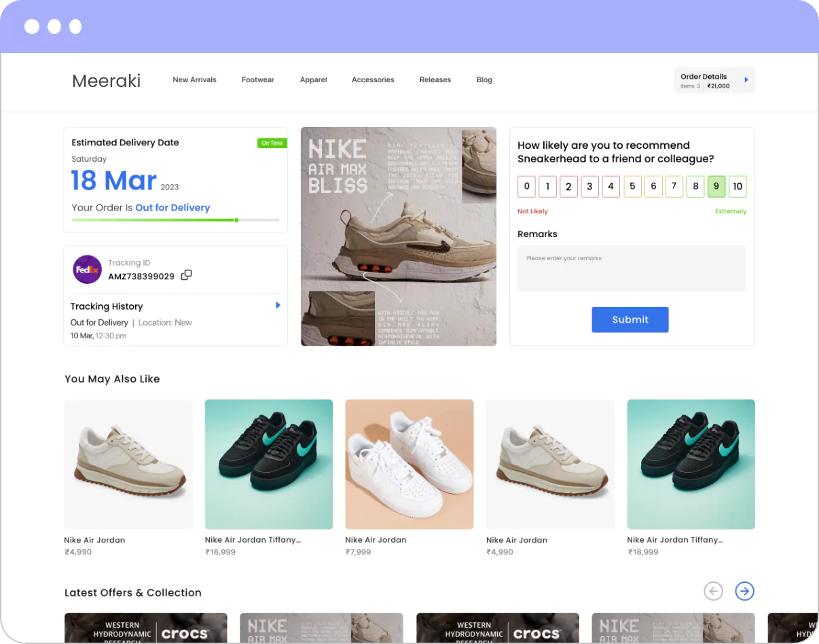Viewport: 819px width, 644px height.
Task: Open the Releases page
Action: pyautogui.click(x=435, y=80)
